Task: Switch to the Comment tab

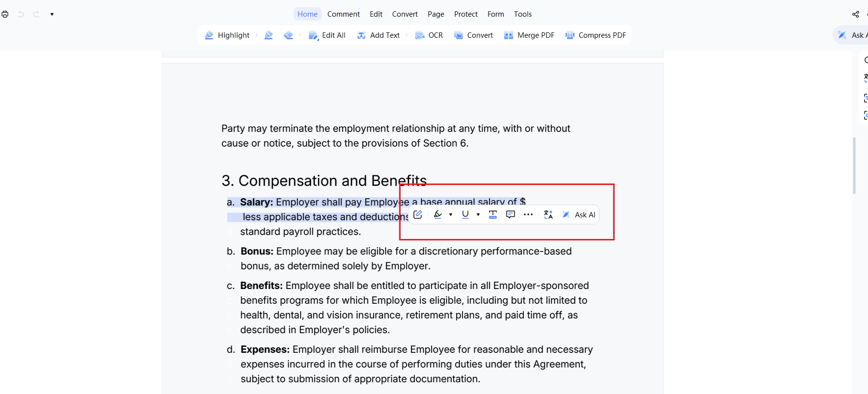Action: click(343, 14)
